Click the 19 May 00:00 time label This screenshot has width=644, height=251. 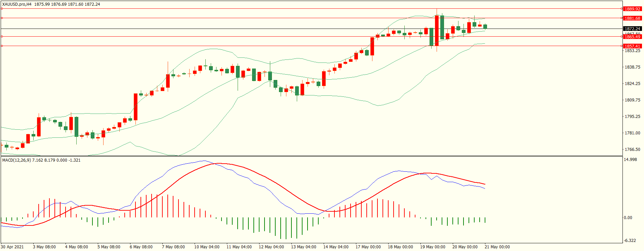433,247
